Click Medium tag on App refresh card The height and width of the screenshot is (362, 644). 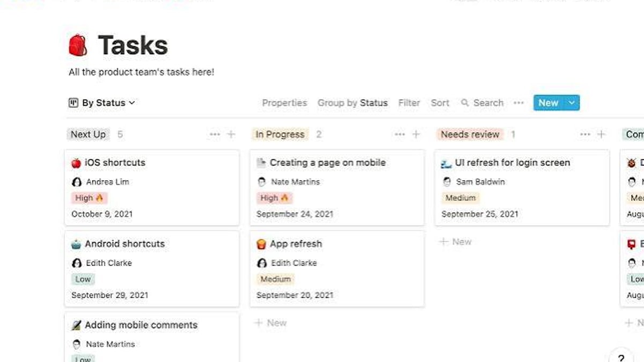tap(276, 279)
